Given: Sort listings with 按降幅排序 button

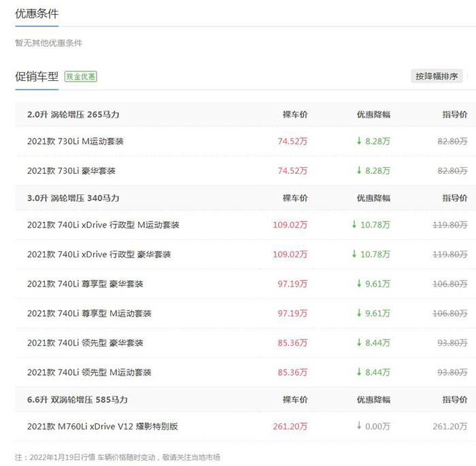Looking at the screenshot, I should [437, 76].
